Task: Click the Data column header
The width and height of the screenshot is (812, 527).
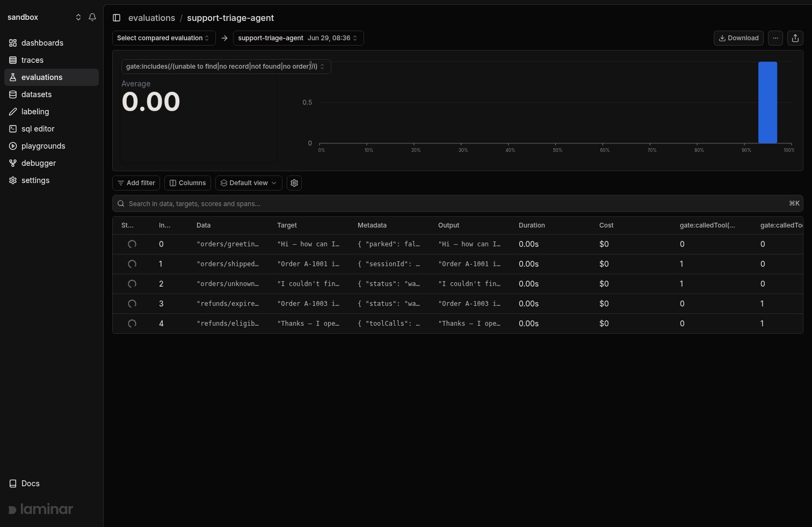Action: (204, 225)
